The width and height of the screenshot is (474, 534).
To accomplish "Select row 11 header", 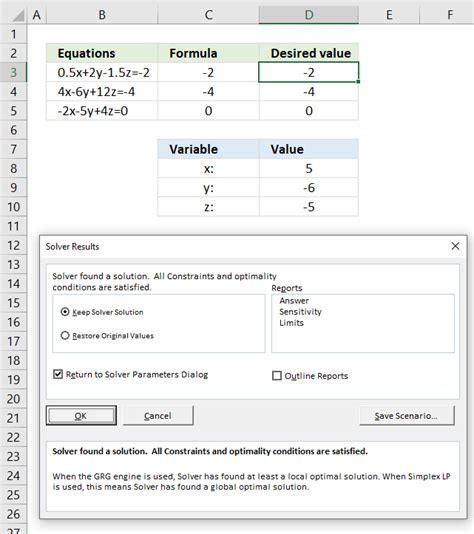I will [13, 226].
